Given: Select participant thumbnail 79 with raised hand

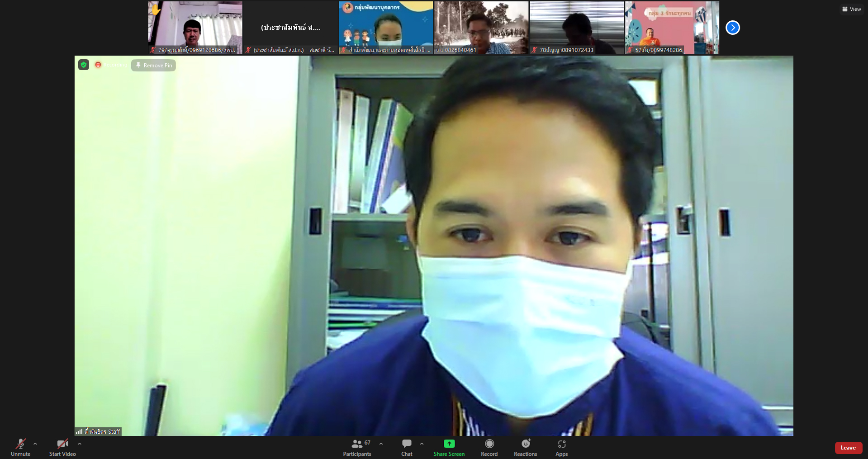Looking at the screenshot, I should [x=195, y=28].
